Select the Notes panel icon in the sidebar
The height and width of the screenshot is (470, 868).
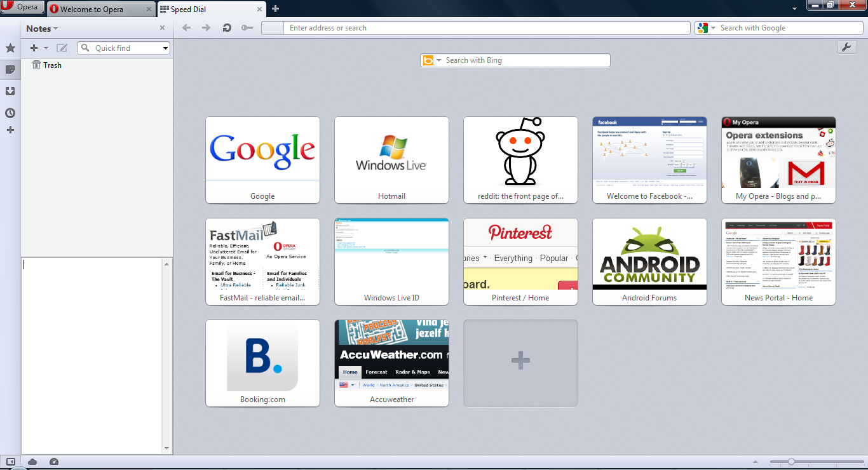pos(10,69)
